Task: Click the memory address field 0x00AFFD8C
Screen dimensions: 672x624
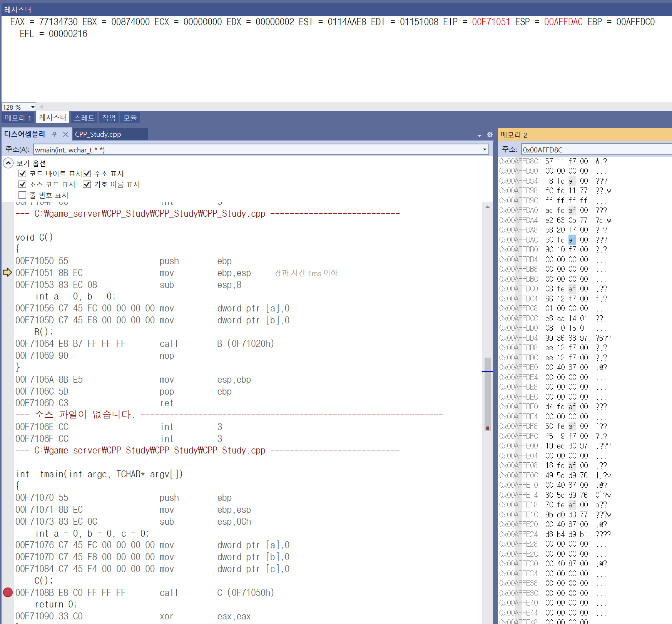Action: pyautogui.click(x=597, y=150)
